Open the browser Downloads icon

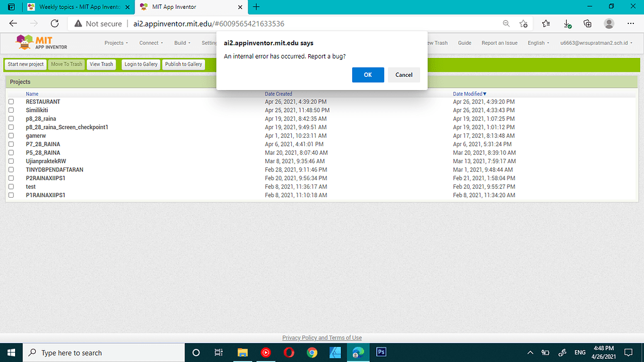(567, 23)
